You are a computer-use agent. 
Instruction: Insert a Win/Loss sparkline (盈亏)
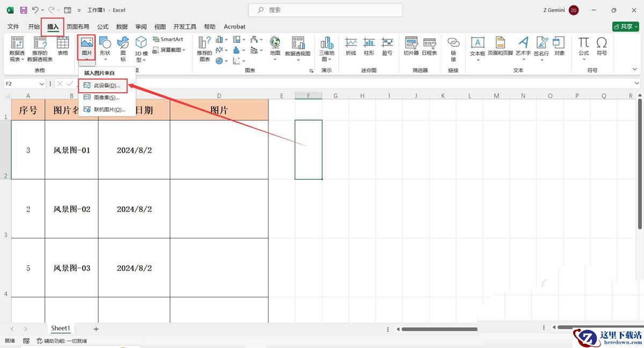[387, 47]
